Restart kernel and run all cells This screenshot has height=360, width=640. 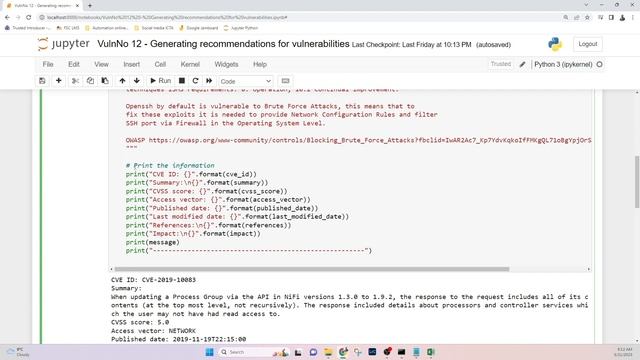pos(209,81)
